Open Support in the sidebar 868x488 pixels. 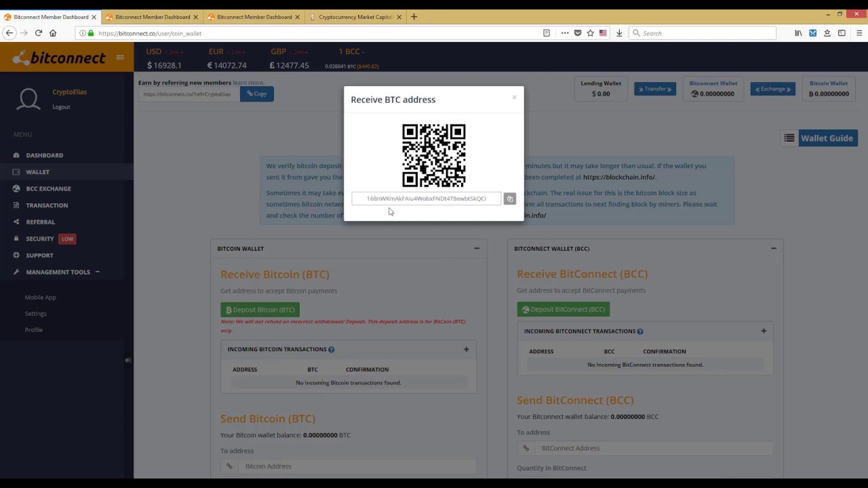tap(39, 256)
